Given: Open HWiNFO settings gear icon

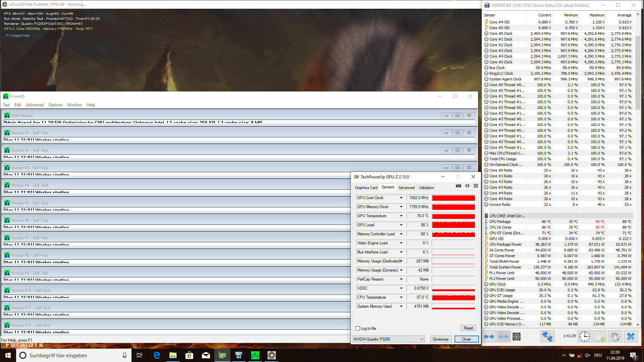Looking at the screenshot, I should tap(615, 337).
